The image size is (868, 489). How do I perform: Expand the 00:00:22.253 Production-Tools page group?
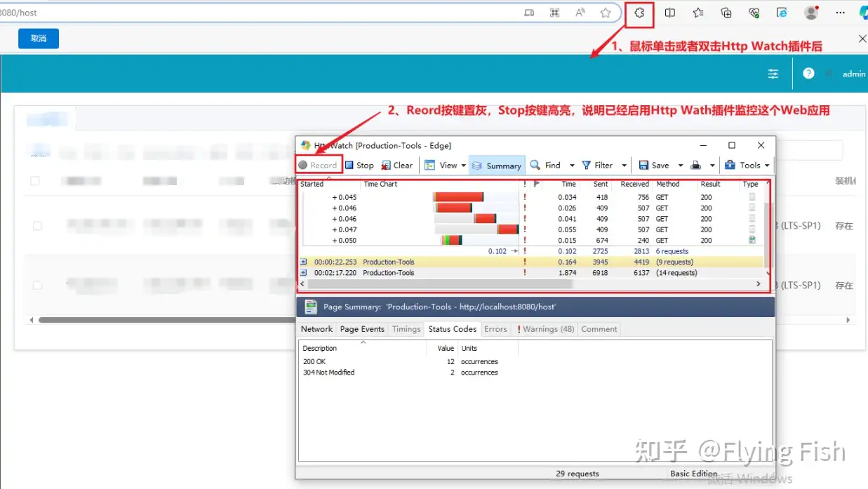pos(303,262)
